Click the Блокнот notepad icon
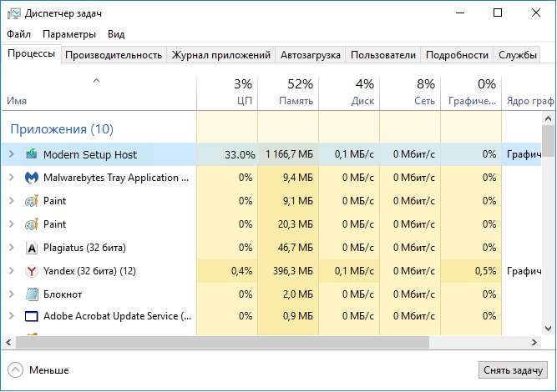Image resolution: width=557 pixels, height=392 pixels. coord(32,294)
